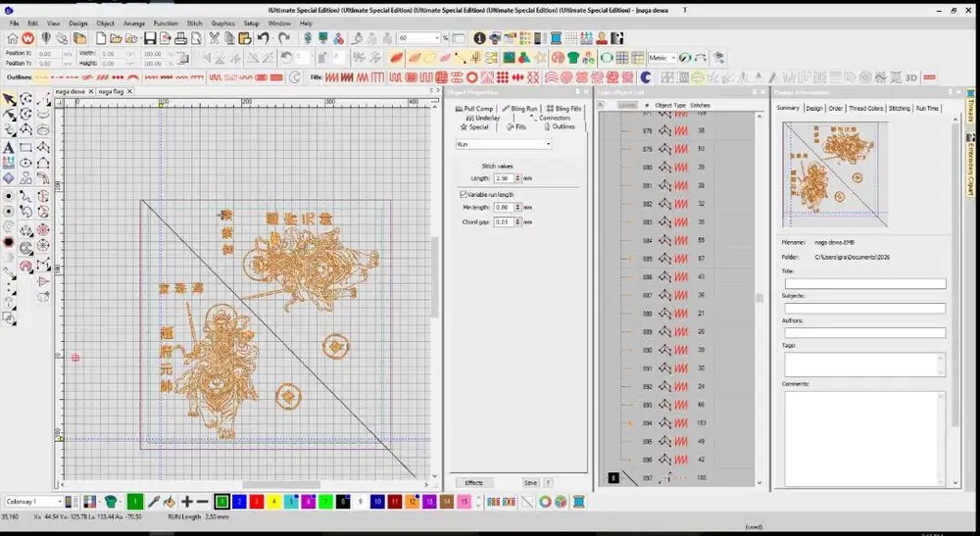
Task: Open the zoom percentage dropdown showing 60
Action: [x=419, y=38]
